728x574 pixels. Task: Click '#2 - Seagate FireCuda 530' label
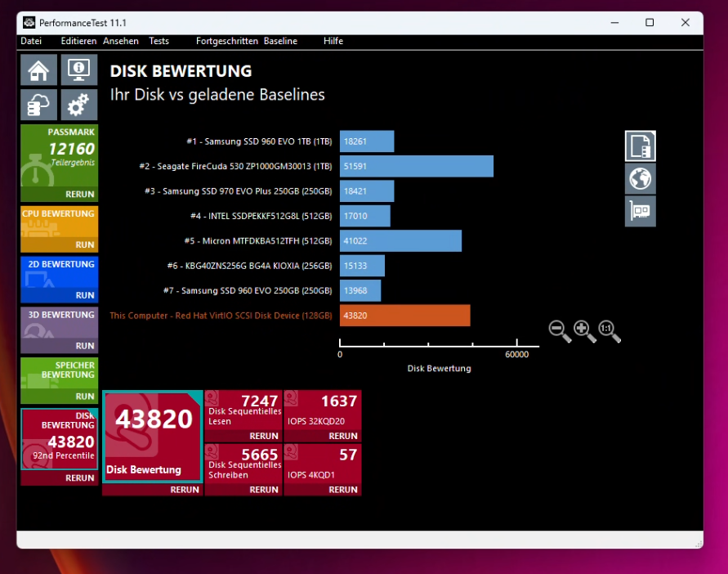point(235,166)
